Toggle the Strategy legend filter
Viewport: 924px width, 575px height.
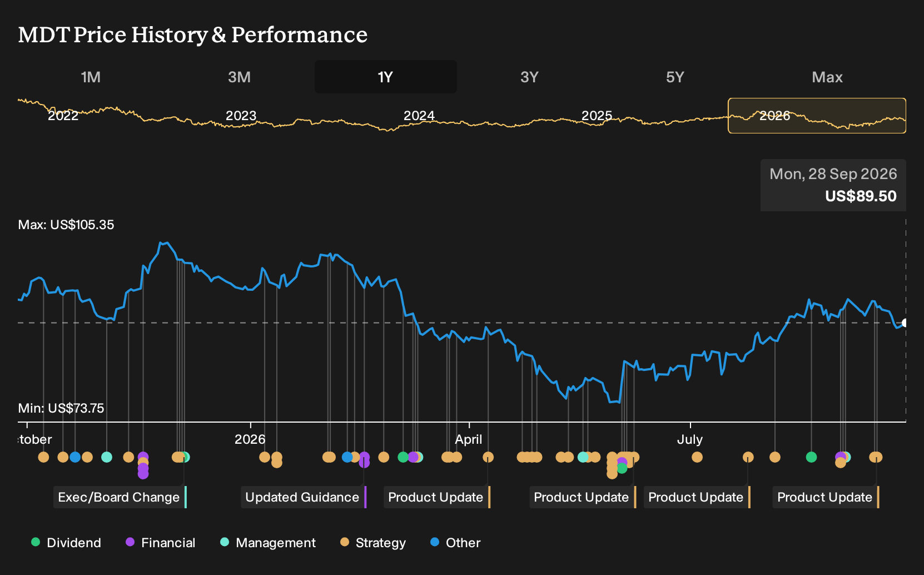(x=373, y=542)
